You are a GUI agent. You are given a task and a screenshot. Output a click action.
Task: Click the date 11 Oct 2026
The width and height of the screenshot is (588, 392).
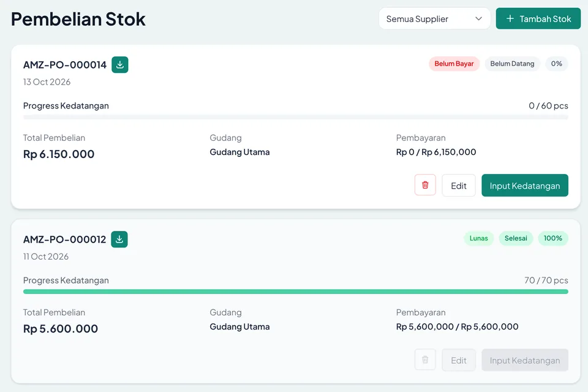[46, 257]
